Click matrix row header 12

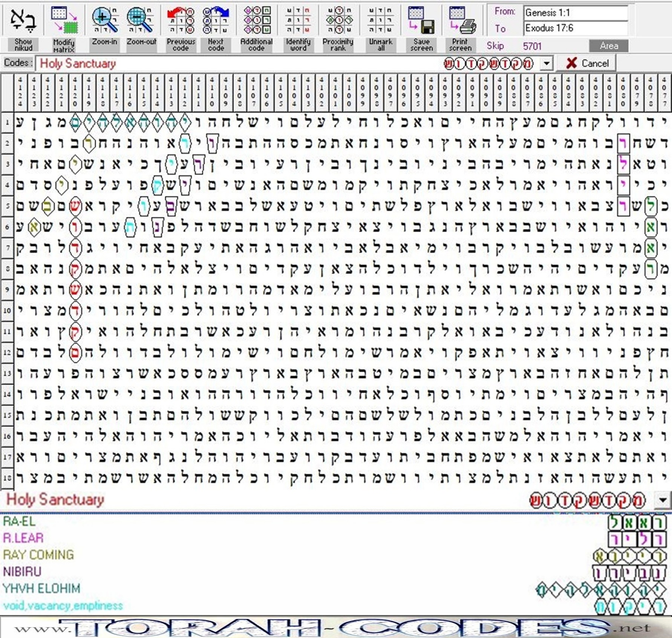(x=7, y=352)
